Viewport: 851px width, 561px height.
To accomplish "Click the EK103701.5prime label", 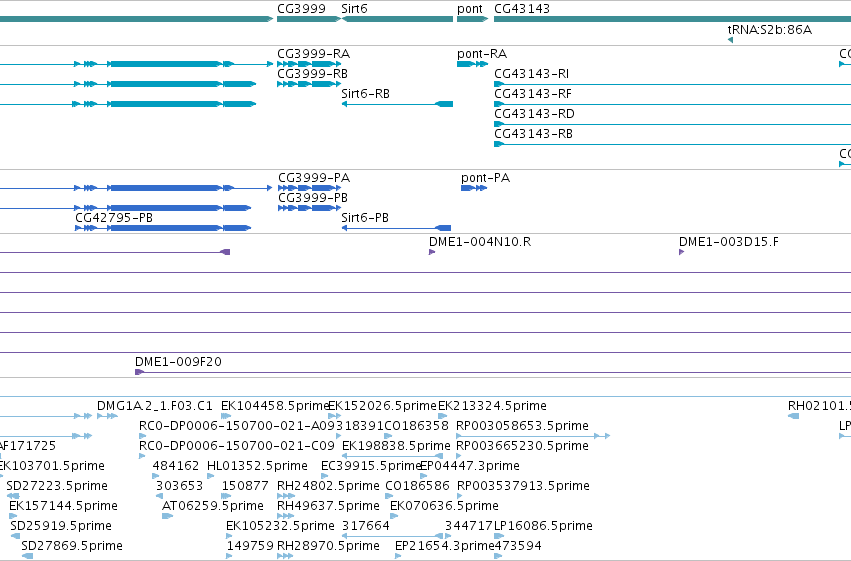I will (x=52, y=466).
